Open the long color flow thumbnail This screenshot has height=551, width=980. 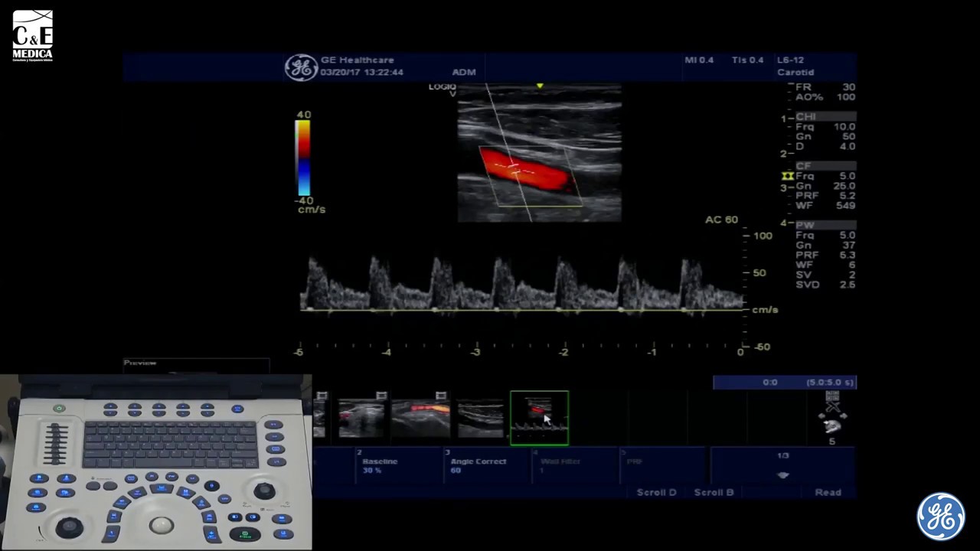click(x=420, y=419)
